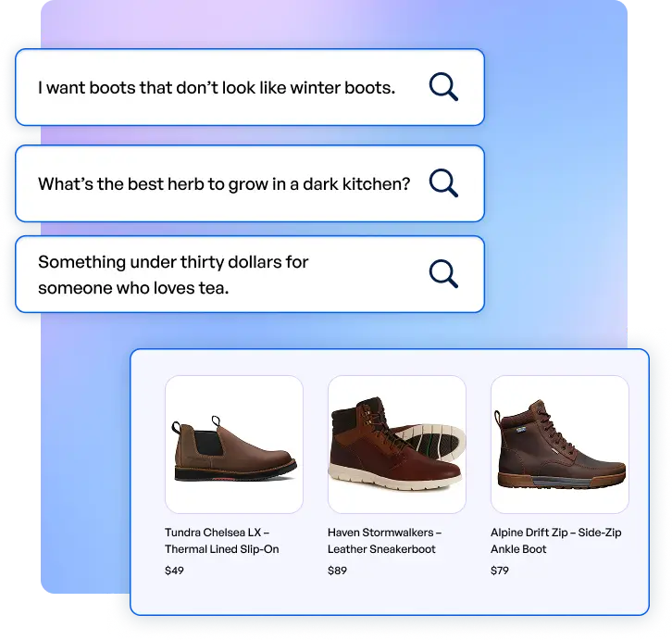Screen dimensions: 672x640
Task: Click the upturned sole in Haven Stormwalkers photo
Action: [x=430, y=442]
